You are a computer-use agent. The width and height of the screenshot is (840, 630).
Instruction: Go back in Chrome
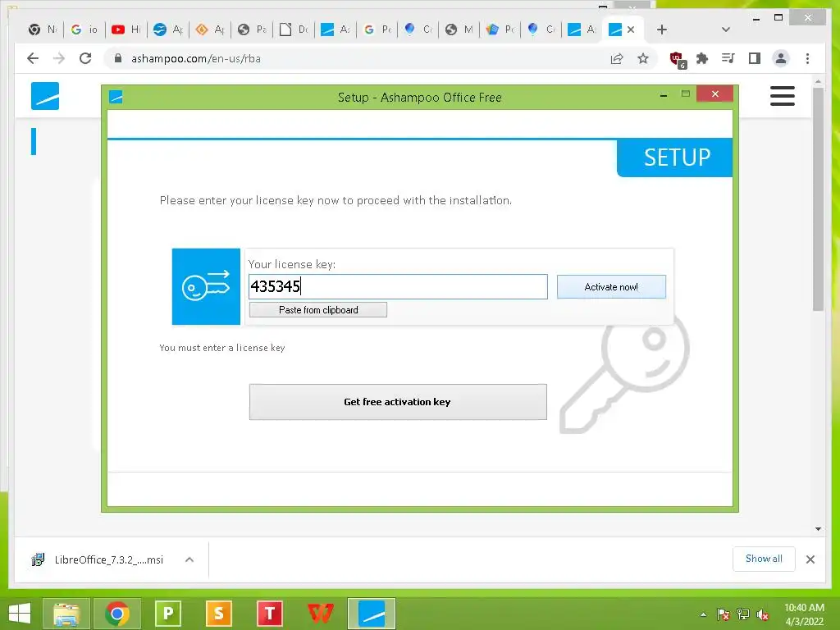(x=33, y=58)
